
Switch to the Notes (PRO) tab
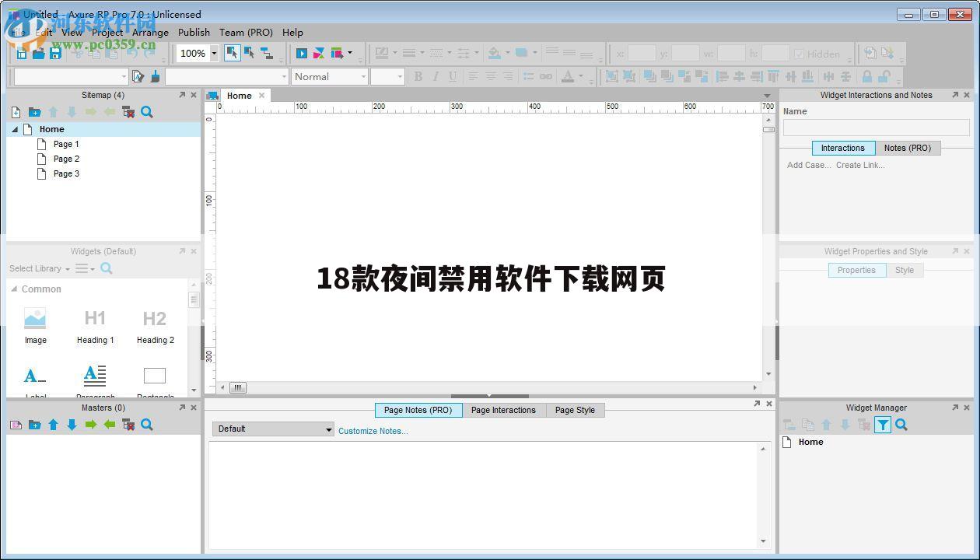(x=907, y=148)
